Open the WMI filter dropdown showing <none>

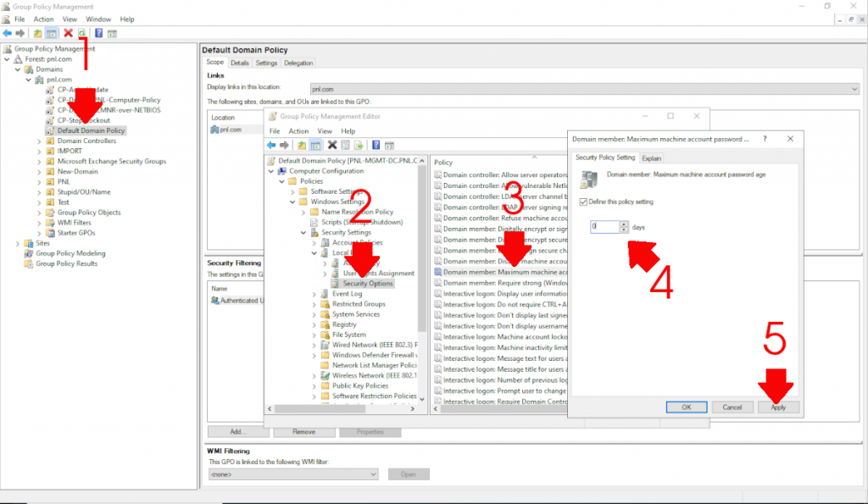tap(371, 474)
